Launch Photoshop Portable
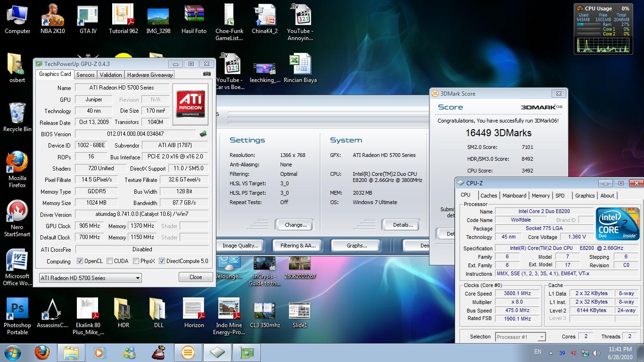Viewport: 644px width, 362px height. pos(17,316)
